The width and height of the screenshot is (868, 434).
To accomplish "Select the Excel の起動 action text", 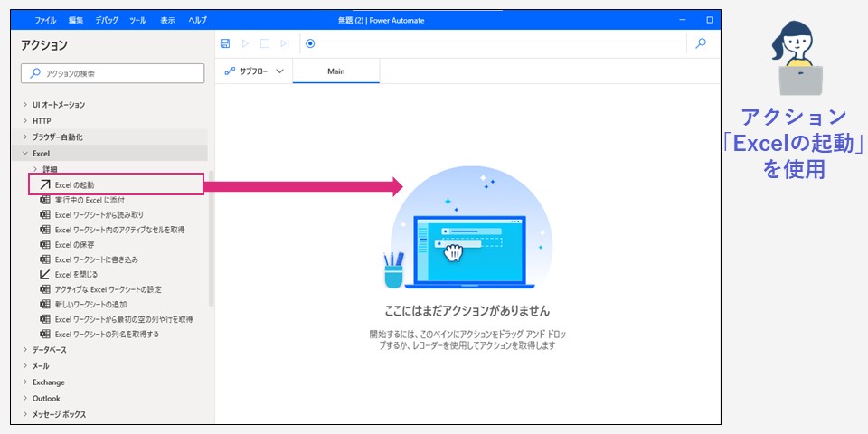I will 75,184.
